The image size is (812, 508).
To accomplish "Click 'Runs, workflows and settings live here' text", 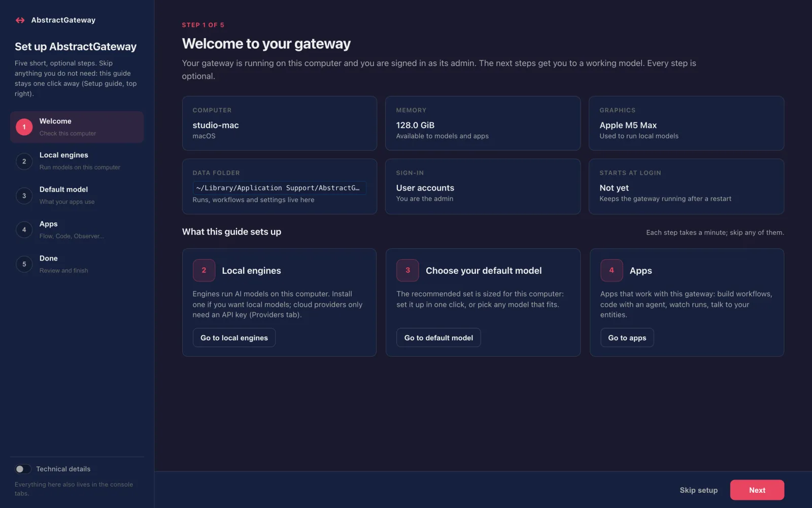I will tap(253, 200).
